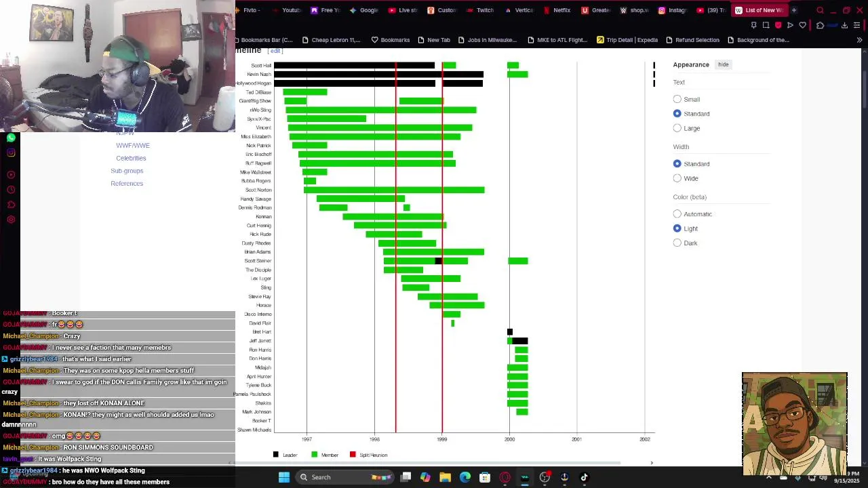The height and width of the screenshot is (488, 868).
Task: Switch to the Google tab
Action: (363, 10)
